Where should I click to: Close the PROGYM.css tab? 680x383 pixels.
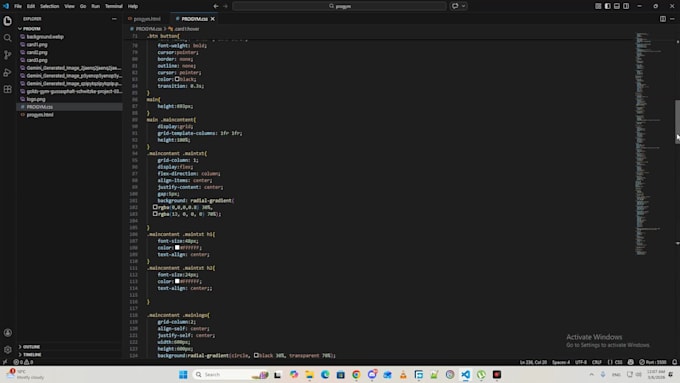[x=212, y=19]
